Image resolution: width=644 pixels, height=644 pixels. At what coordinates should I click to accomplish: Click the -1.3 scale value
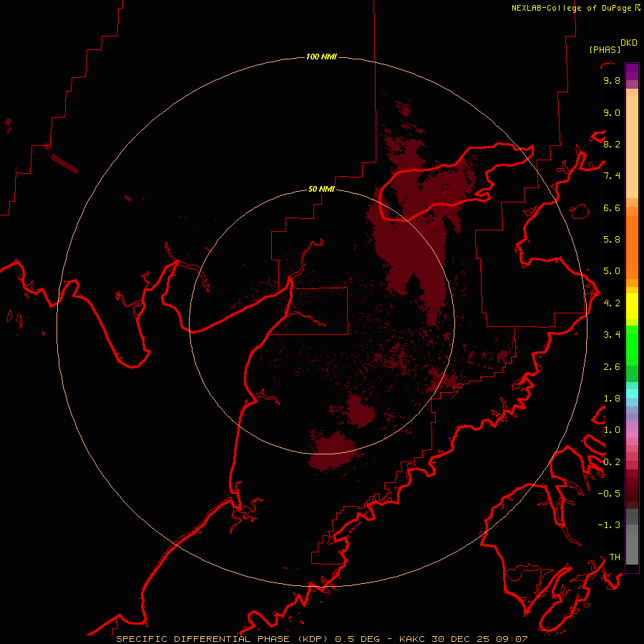click(x=609, y=525)
